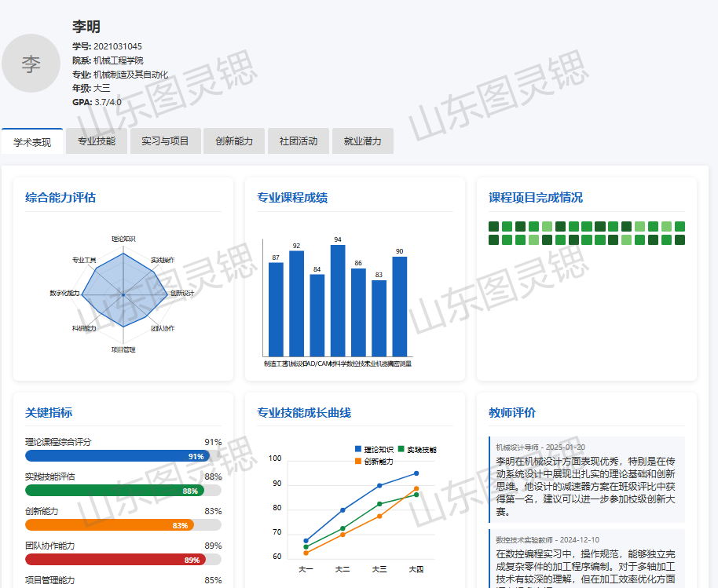Click the course bar labeled 94
The width and height of the screenshot is (718, 588).
[338, 301]
